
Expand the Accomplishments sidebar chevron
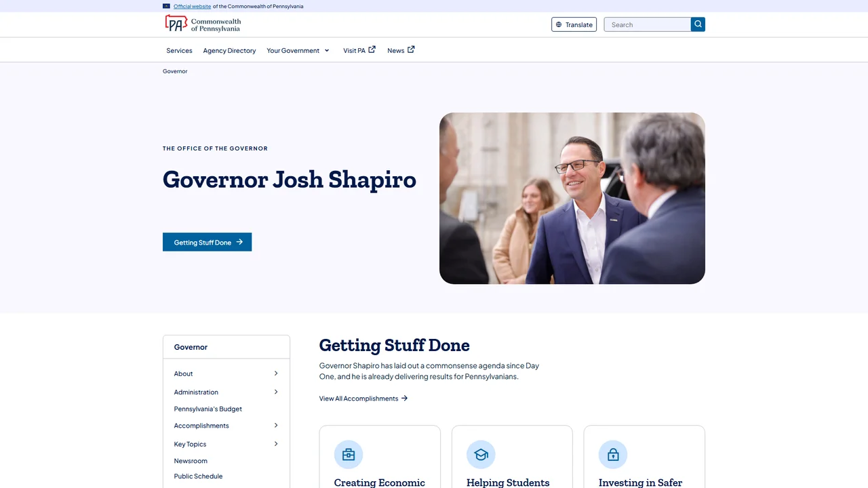click(276, 426)
